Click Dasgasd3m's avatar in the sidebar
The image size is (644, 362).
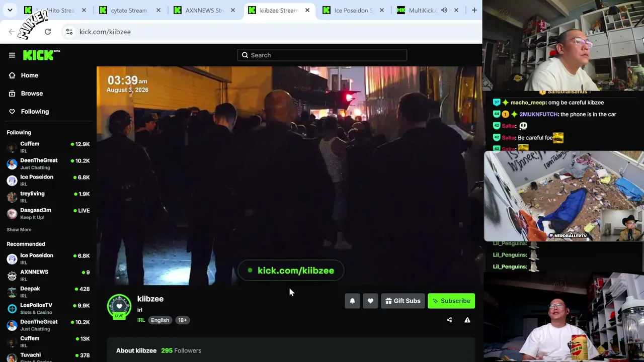(12, 214)
